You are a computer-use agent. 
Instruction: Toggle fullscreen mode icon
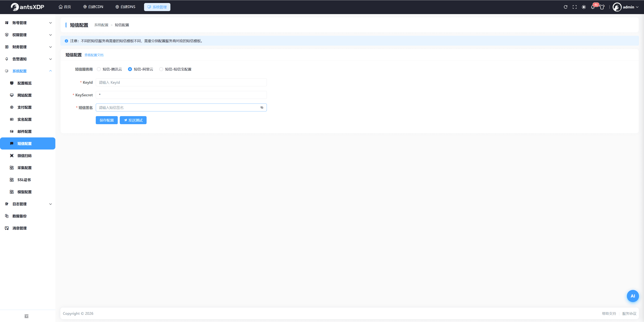(x=575, y=7)
